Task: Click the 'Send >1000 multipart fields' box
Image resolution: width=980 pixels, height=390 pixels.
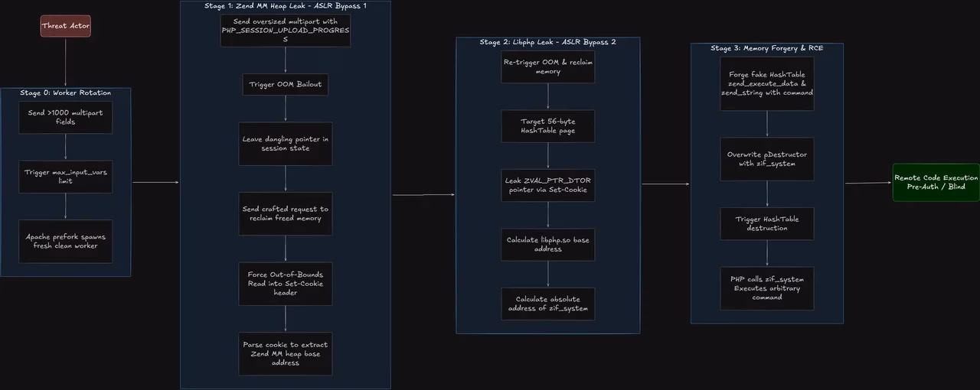Action: click(x=65, y=117)
